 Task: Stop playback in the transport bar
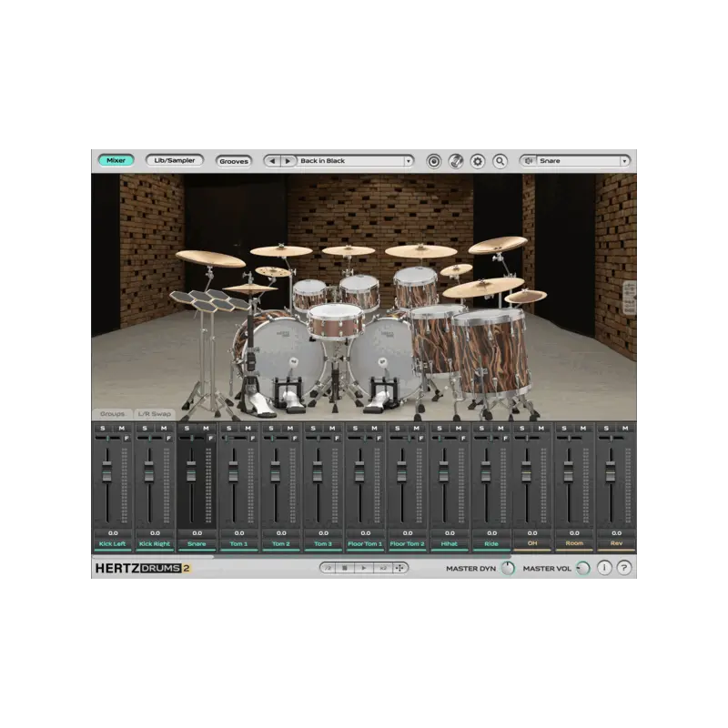[345, 568]
